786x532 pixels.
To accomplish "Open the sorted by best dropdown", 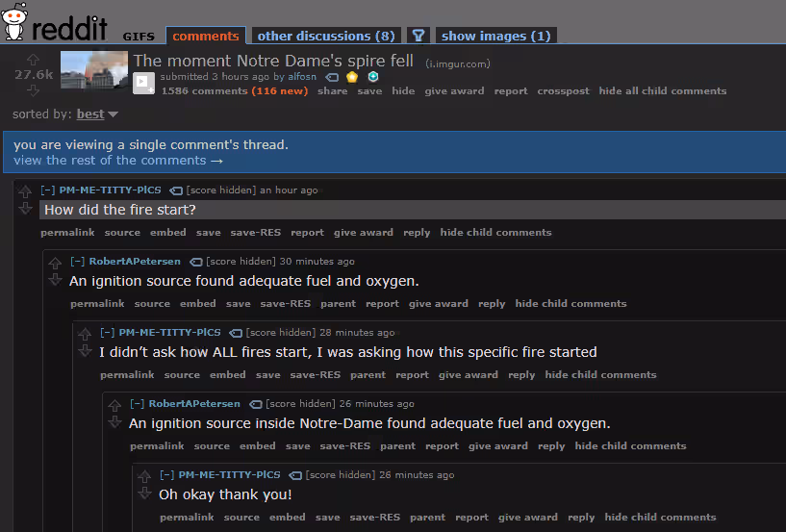I will pyautogui.click(x=97, y=114).
